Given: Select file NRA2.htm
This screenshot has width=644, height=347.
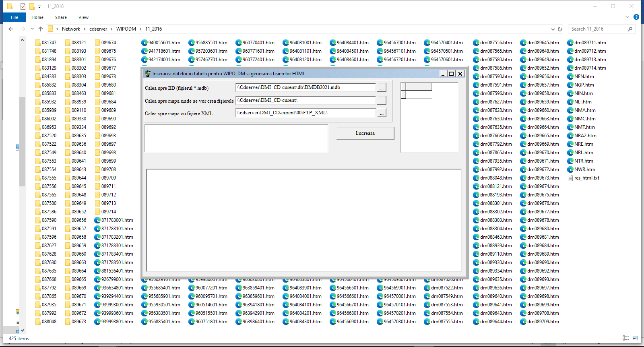Looking at the screenshot, I should coord(582,136).
